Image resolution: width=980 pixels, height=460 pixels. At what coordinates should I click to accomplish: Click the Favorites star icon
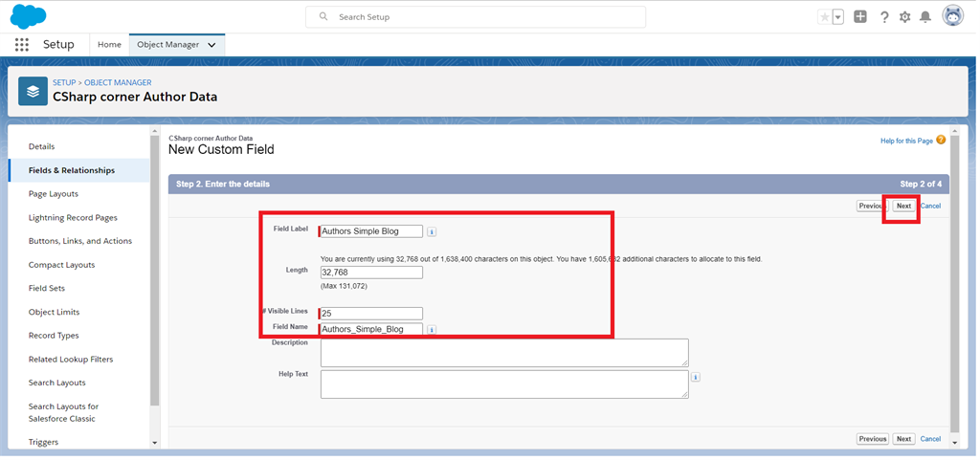(x=824, y=17)
